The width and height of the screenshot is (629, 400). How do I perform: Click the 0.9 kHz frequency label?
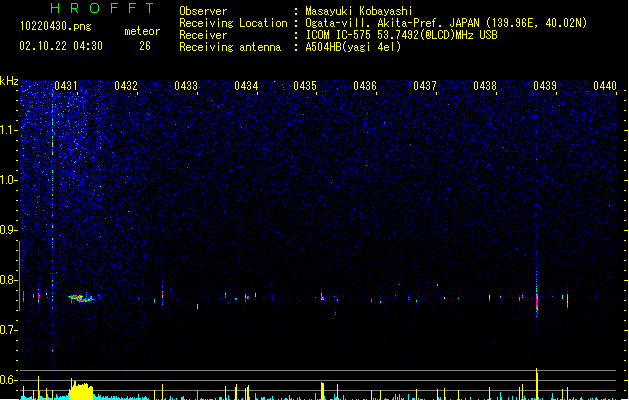tap(7, 230)
